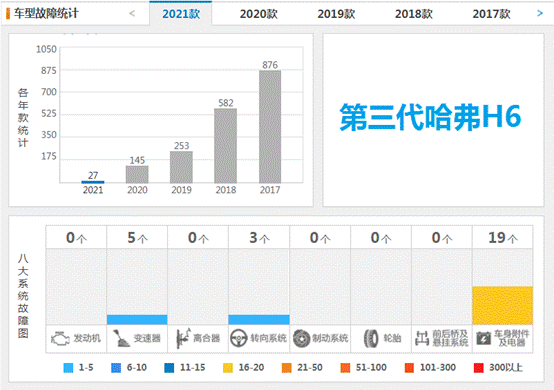Select the 2019款 tab
Viewport: 554px width, 390px height.
(336, 14)
